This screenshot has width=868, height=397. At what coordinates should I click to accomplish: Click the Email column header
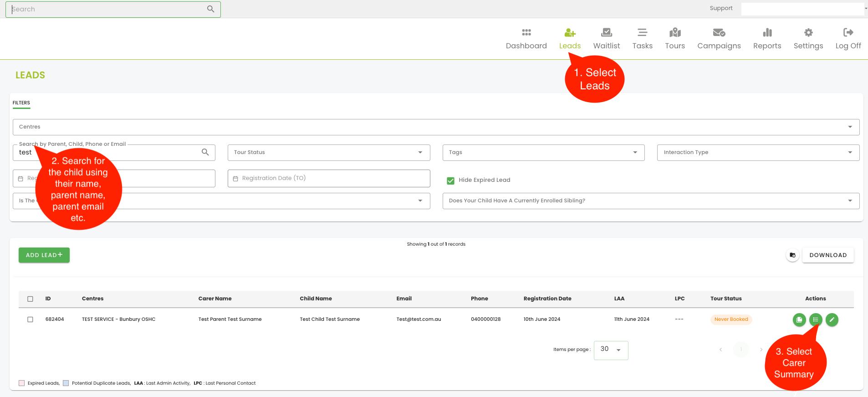click(x=404, y=299)
